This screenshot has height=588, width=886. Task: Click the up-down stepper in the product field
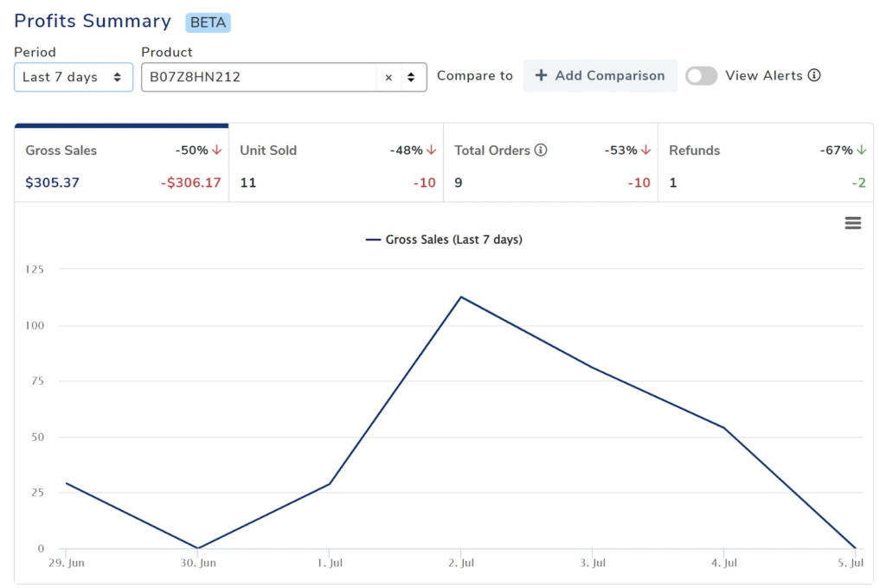coord(409,77)
